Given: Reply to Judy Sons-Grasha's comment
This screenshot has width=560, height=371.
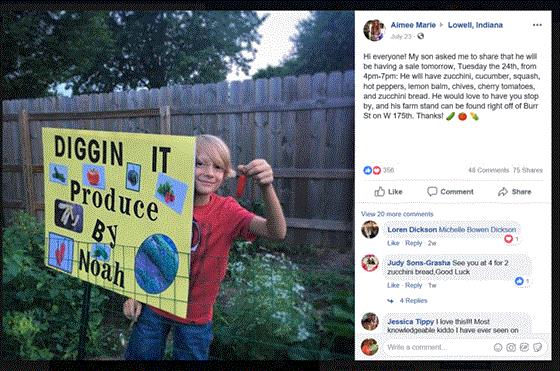Looking at the screenshot, I should pyautogui.click(x=414, y=285).
